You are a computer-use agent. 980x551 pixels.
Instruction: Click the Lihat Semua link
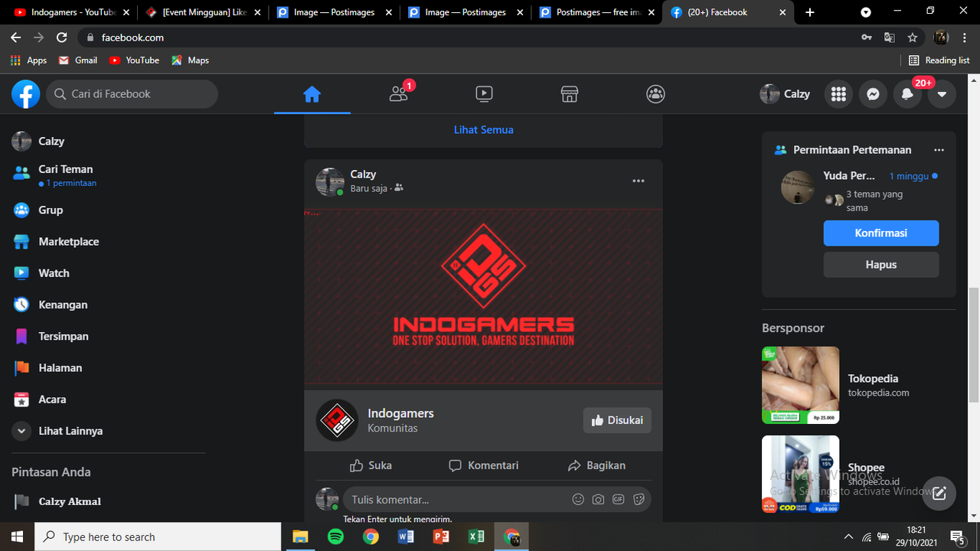(x=483, y=130)
